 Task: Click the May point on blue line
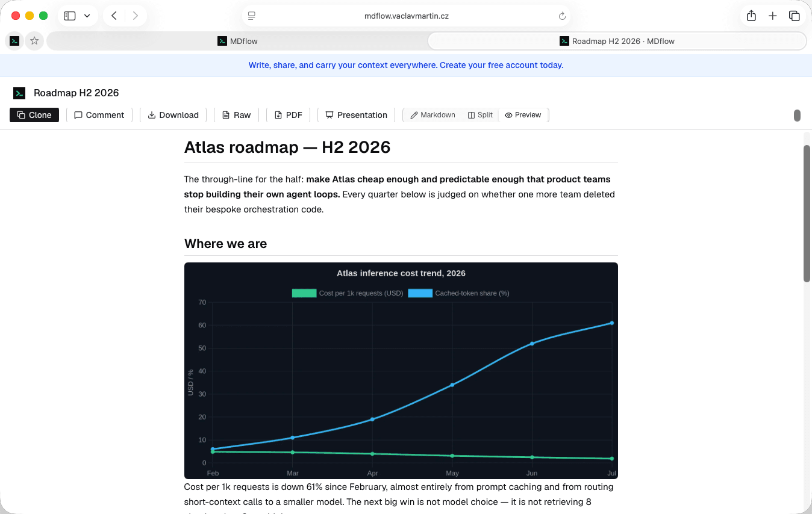pyautogui.click(x=452, y=385)
